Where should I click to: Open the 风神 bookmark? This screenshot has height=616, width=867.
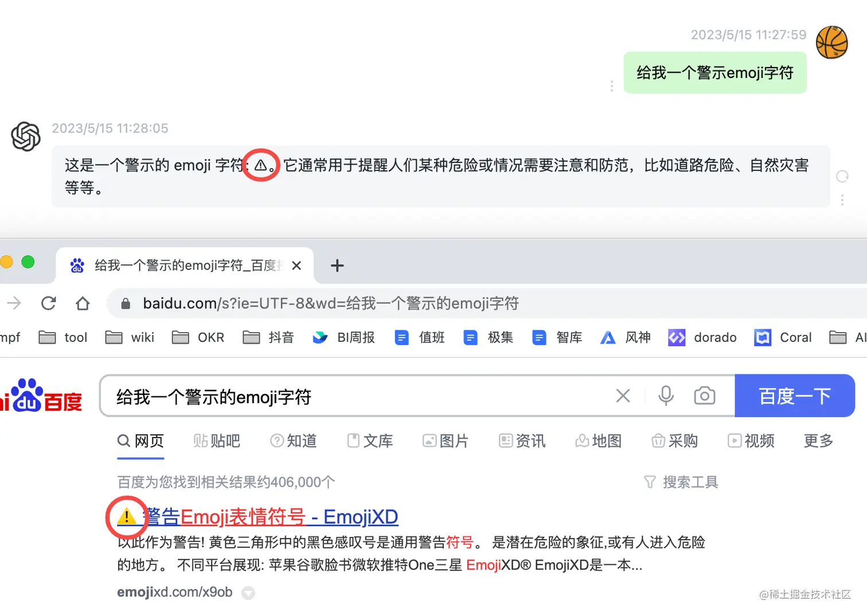(625, 337)
